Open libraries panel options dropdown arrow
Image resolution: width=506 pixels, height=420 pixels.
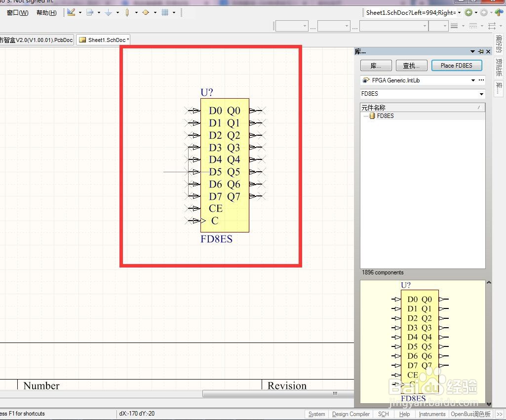pos(472,52)
